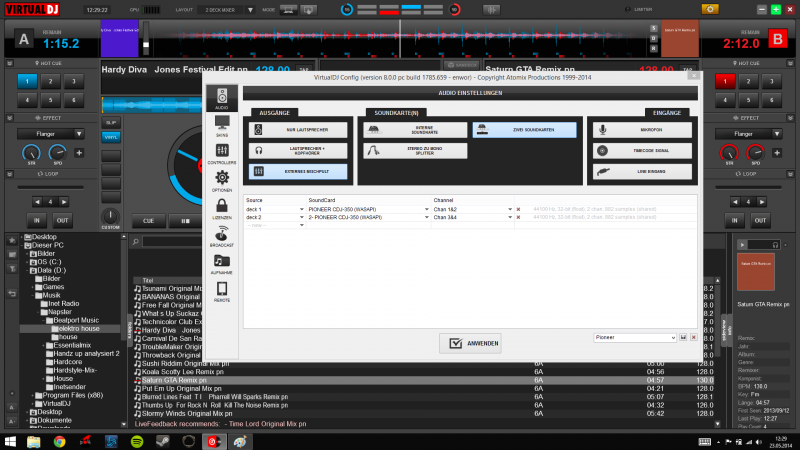Image resolution: width=800 pixels, height=450 pixels.
Task: Select Nur Lautsprecher output option
Action: tap(298, 130)
